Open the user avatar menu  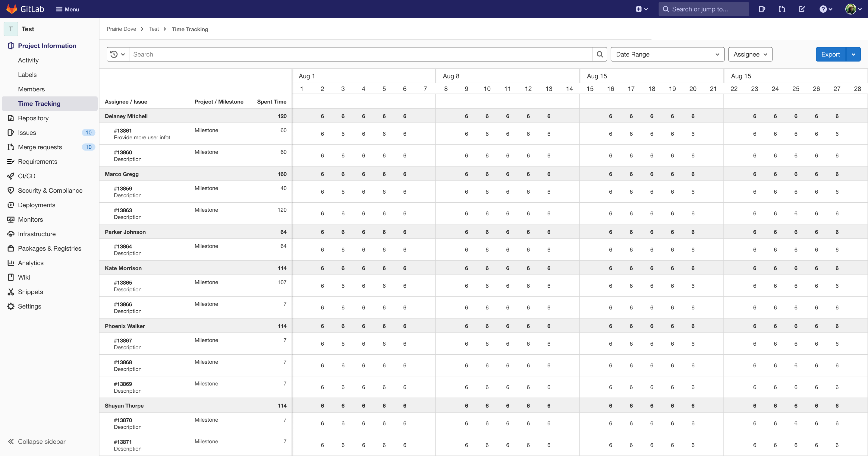coord(853,9)
